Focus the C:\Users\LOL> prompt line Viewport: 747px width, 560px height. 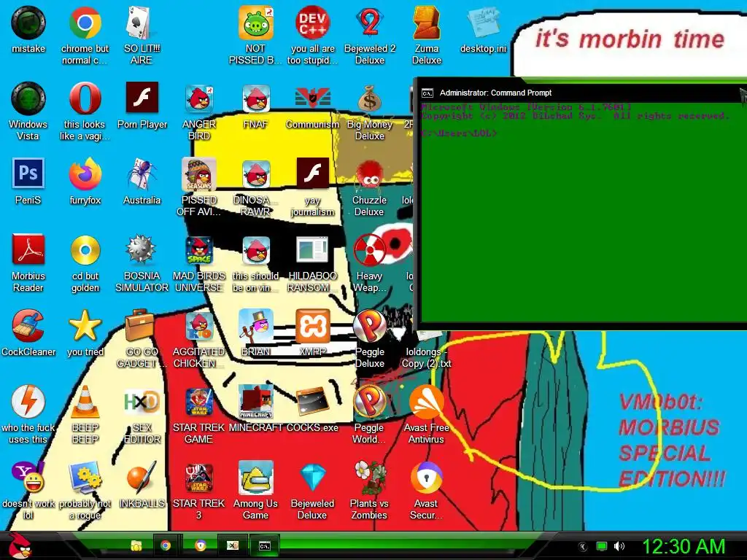460,134
